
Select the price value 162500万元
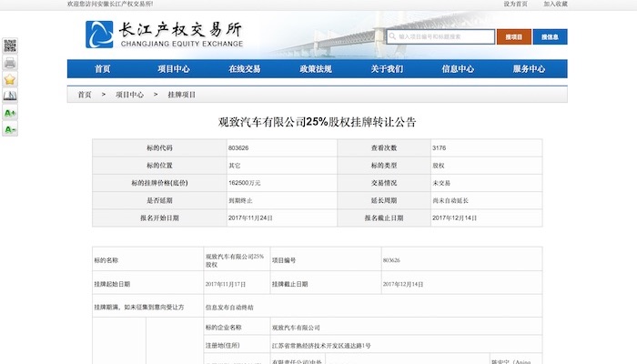245,183
